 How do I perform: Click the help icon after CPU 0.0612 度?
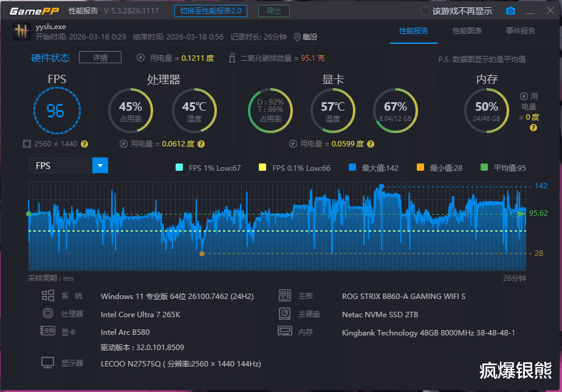pyautogui.click(x=201, y=144)
